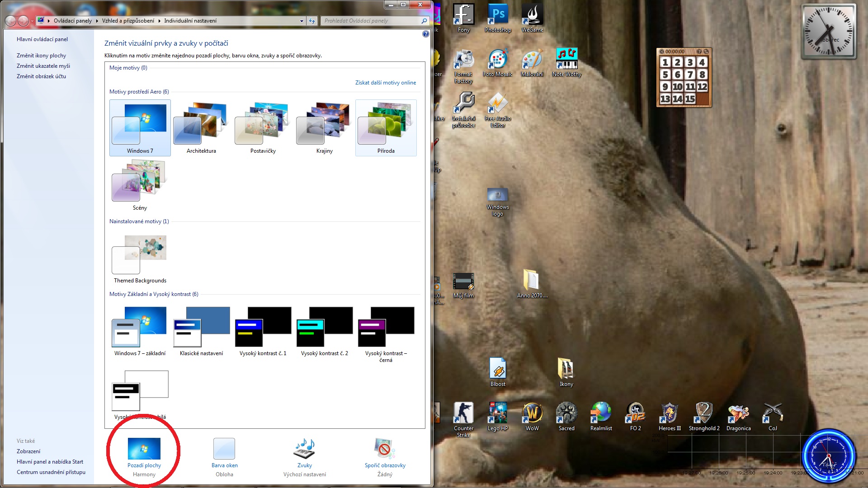Open the Zvuky sounds settings icon
This screenshot has width=868, height=488.
304,450
